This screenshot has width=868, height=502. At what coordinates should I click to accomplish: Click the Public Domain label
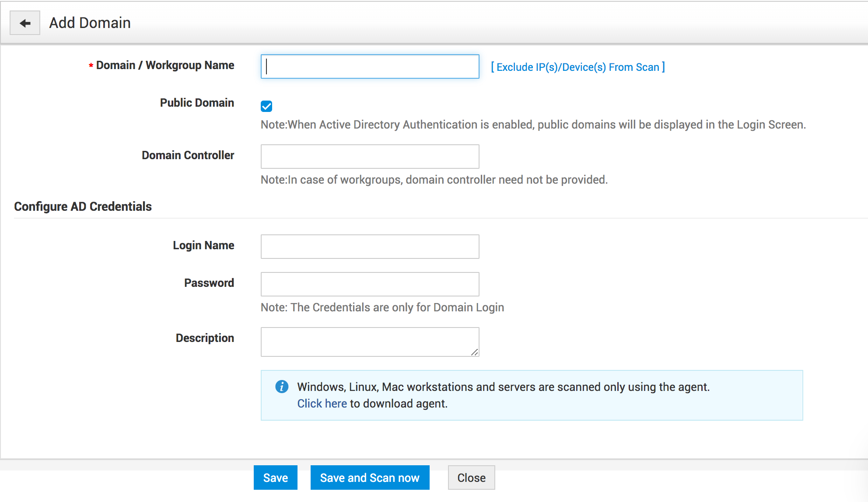[197, 103]
